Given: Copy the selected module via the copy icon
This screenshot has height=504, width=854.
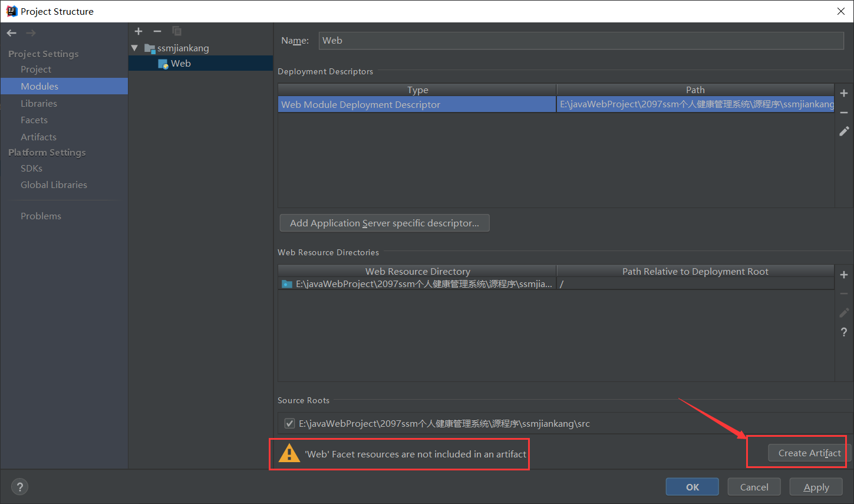Looking at the screenshot, I should [x=177, y=31].
